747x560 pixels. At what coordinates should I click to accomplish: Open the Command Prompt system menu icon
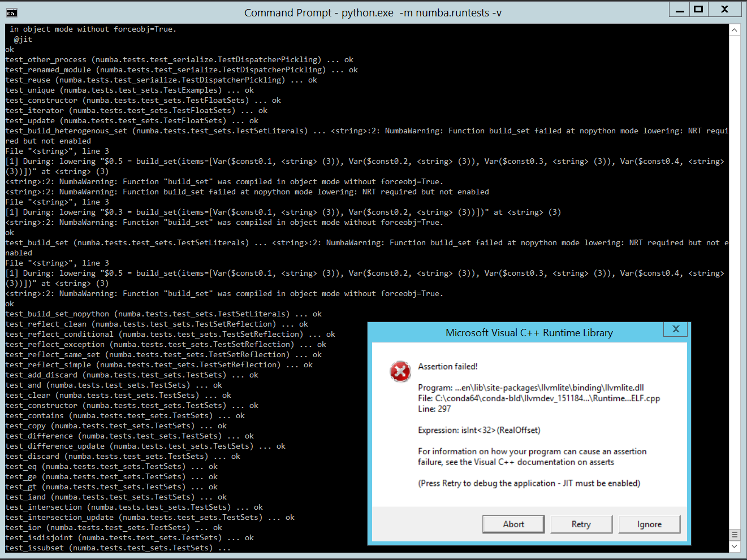pyautogui.click(x=11, y=12)
